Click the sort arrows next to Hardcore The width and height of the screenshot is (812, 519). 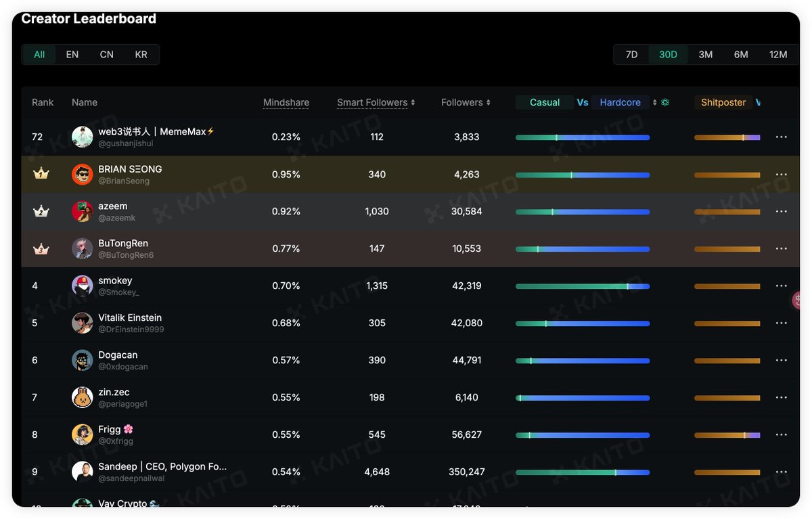(654, 102)
